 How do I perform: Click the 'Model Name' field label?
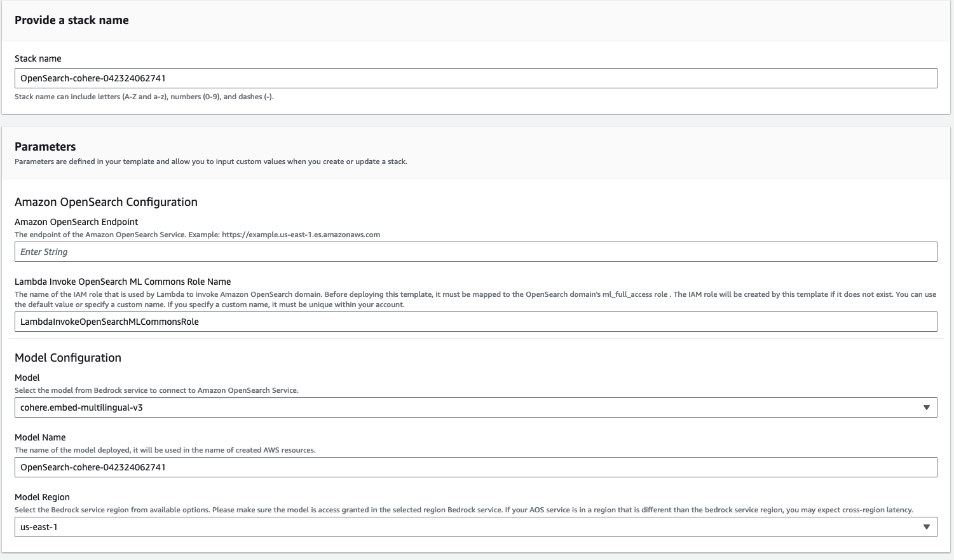(x=40, y=437)
